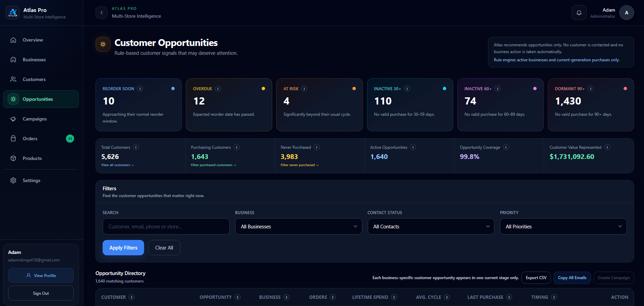Show info for Opportunity Coverage stat
This screenshot has width=644, height=306.
coord(506,147)
